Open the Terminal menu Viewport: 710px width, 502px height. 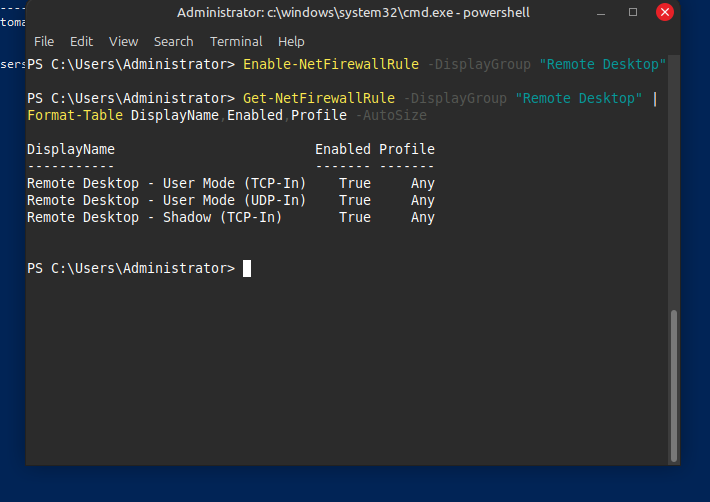pos(236,41)
